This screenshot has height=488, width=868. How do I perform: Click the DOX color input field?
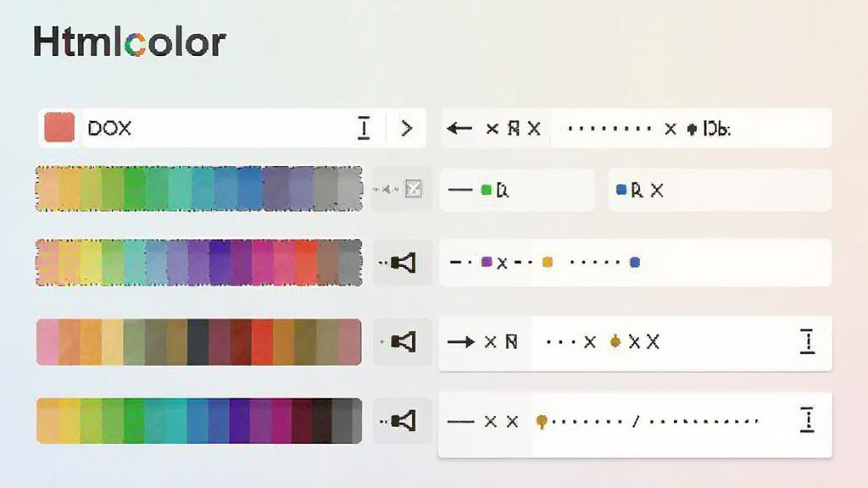coord(232,128)
